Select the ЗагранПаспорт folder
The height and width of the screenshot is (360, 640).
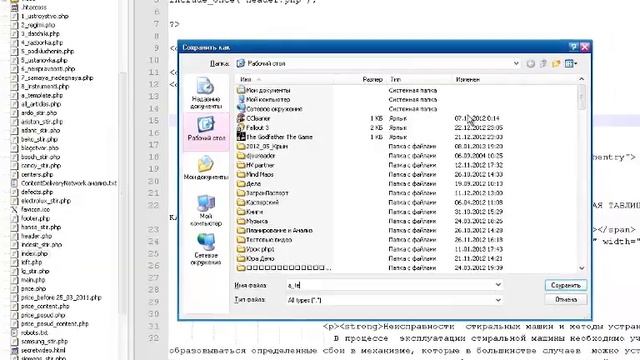pos(263,193)
